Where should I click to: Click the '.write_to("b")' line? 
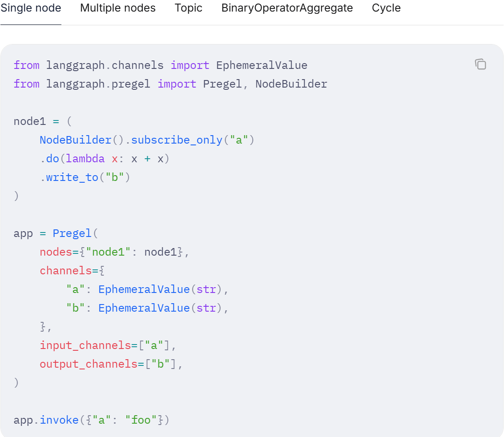pos(85,177)
